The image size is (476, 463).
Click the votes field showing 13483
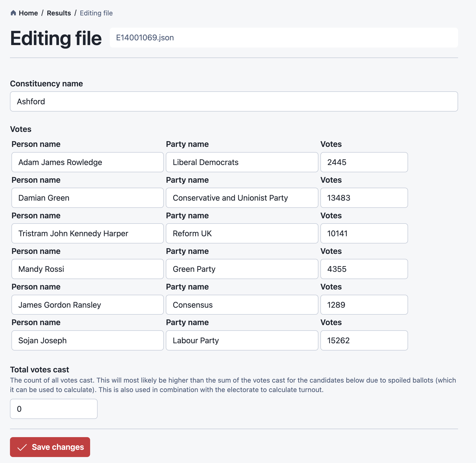(x=364, y=198)
